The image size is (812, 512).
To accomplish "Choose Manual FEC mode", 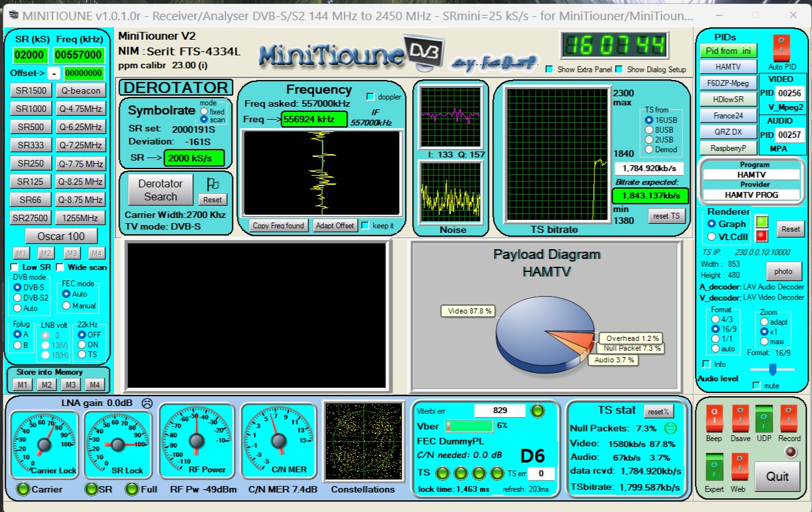I will [x=66, y=306].
